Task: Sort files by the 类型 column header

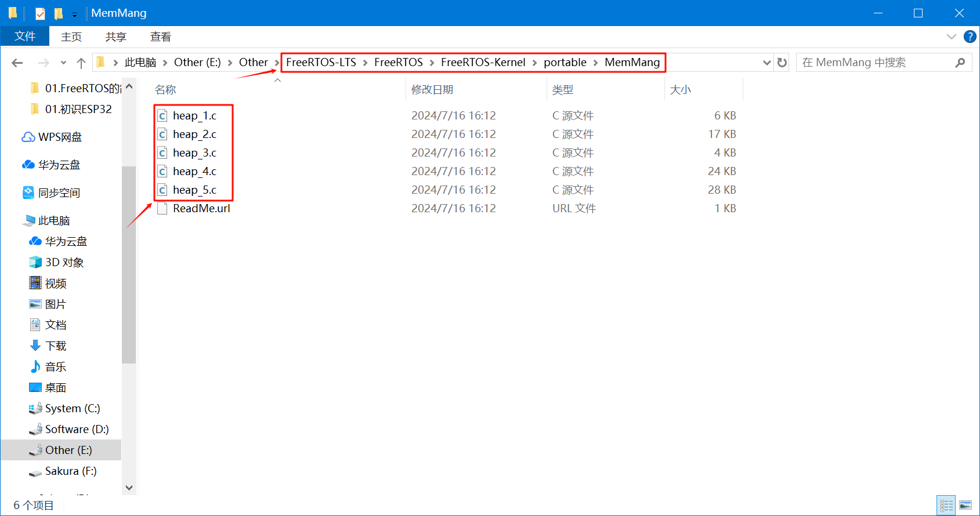Action: point(563,90)
